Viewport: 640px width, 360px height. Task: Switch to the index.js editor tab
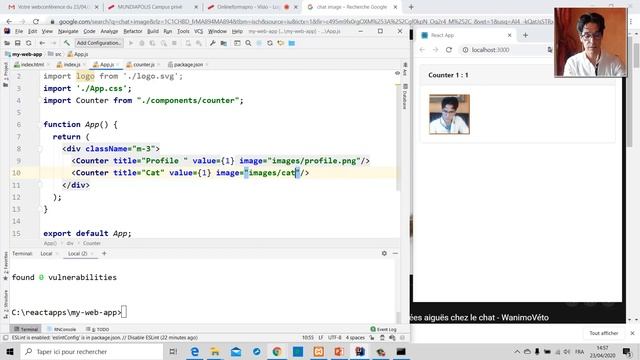click(71, 64)
